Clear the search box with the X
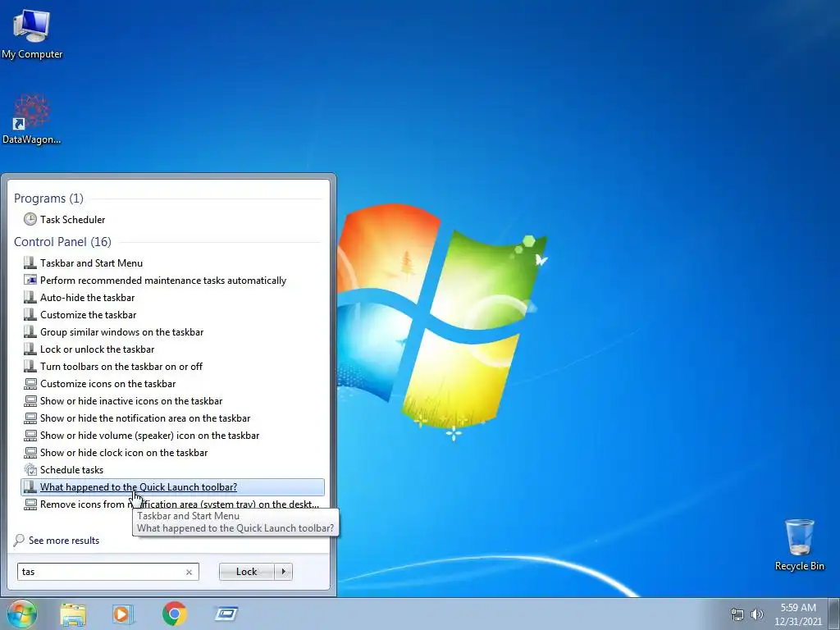 [x=189, y=572]
